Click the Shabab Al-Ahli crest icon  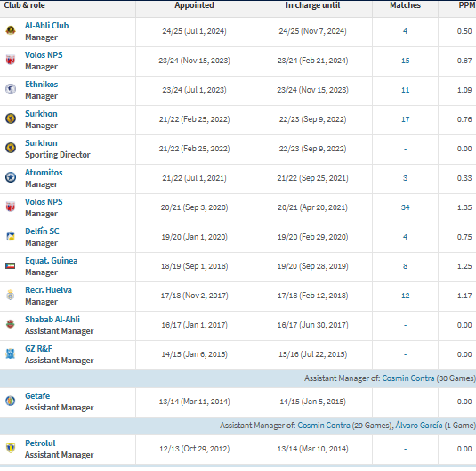tap(11, 324)
